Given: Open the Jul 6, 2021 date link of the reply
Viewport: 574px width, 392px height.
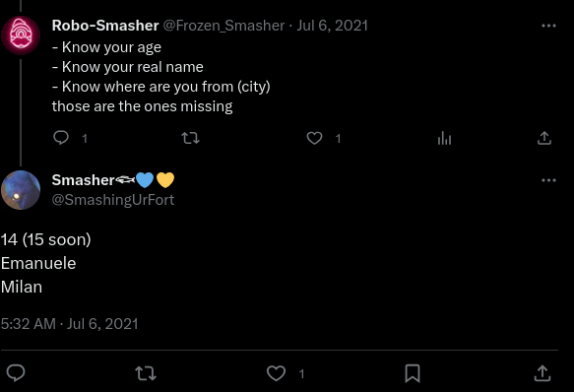Looking at the screenshot, I should tap(332, 26).
